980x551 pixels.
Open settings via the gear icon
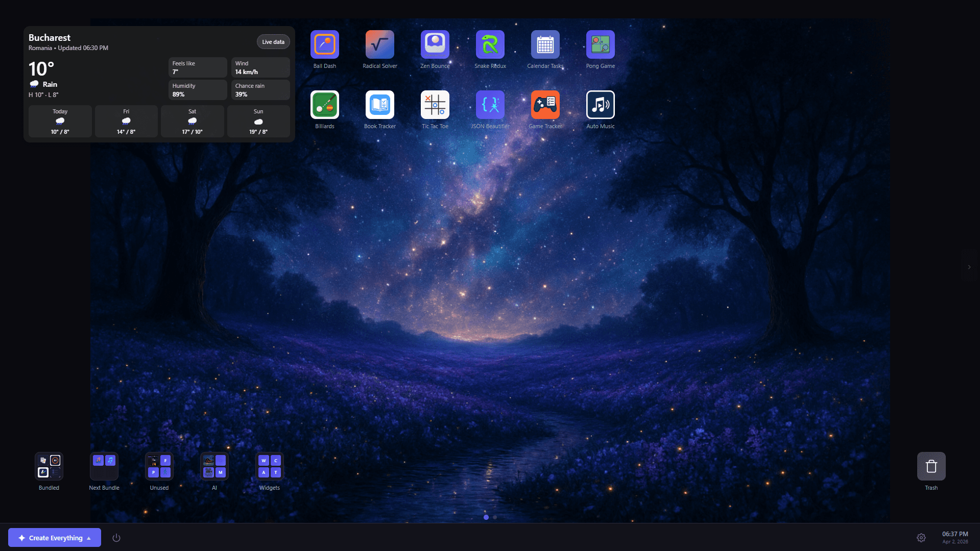point(921,537)
